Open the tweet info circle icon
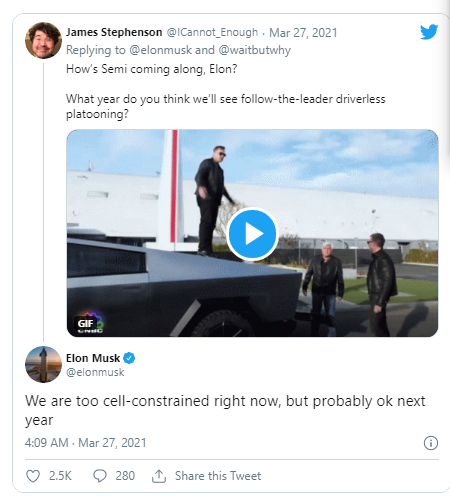Image resolution: width=450 pixels, height=496 pixels. click(x=431, y=443)
